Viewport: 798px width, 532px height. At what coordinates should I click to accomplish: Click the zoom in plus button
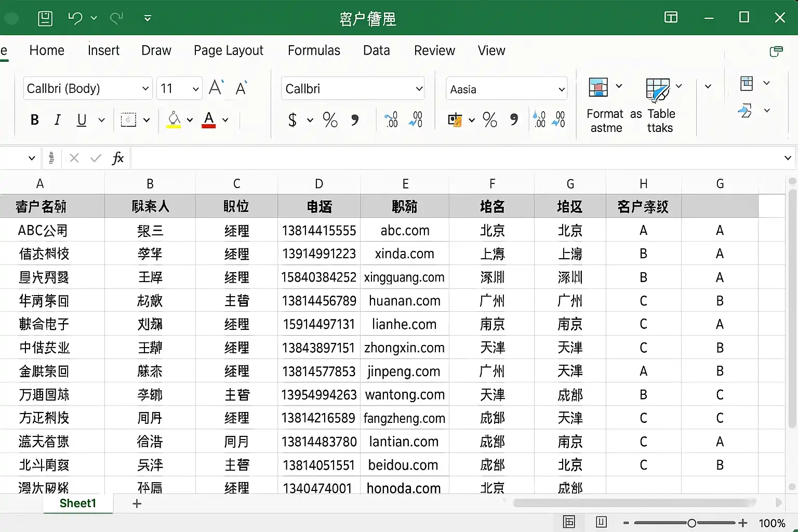(743, 523)
